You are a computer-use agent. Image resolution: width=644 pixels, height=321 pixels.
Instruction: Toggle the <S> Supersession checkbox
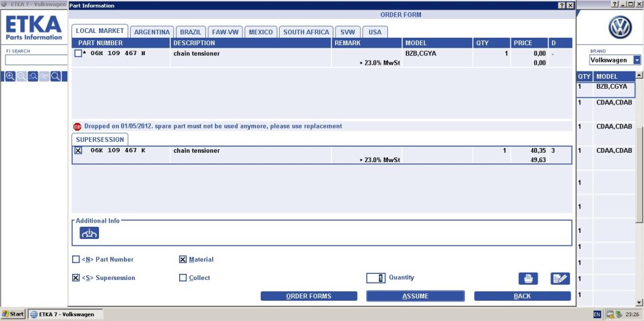(x=75, y=278)
